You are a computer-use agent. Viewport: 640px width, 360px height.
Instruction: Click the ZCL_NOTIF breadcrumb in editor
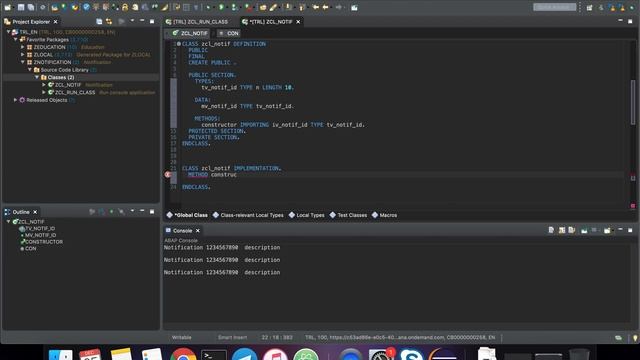tap(190, 33)
